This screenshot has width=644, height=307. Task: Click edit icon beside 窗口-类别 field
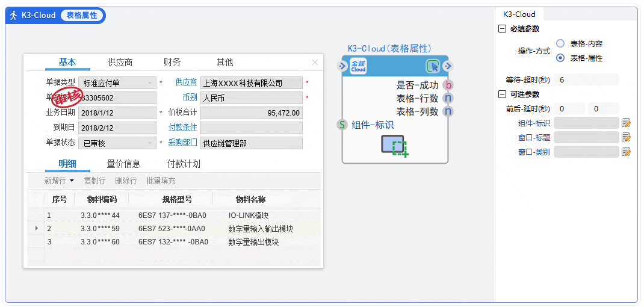click(x=626, y=152)
